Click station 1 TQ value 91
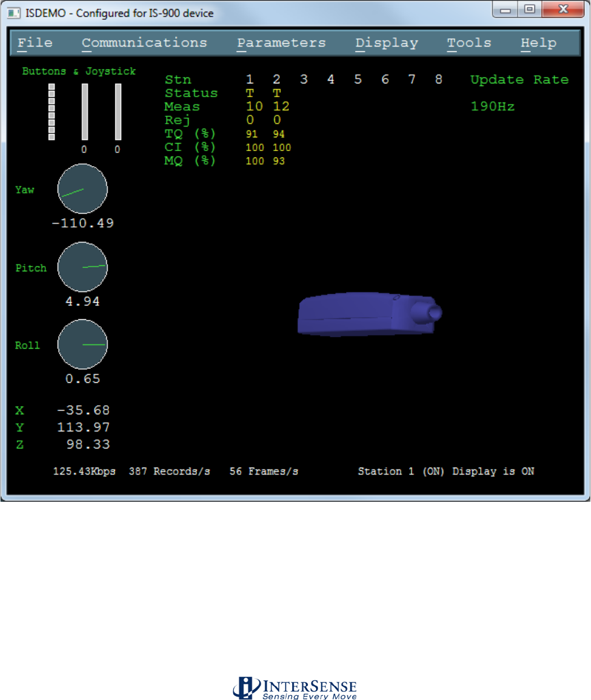 252,134
